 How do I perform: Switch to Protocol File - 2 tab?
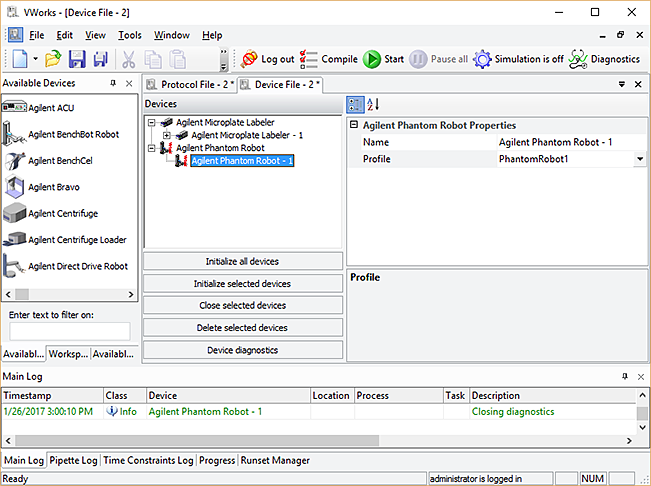tap(190, 85)
